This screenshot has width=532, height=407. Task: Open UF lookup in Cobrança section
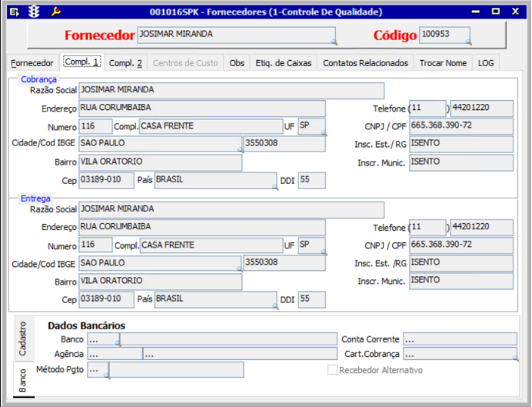pyautogui.click(x=324, y=133)
